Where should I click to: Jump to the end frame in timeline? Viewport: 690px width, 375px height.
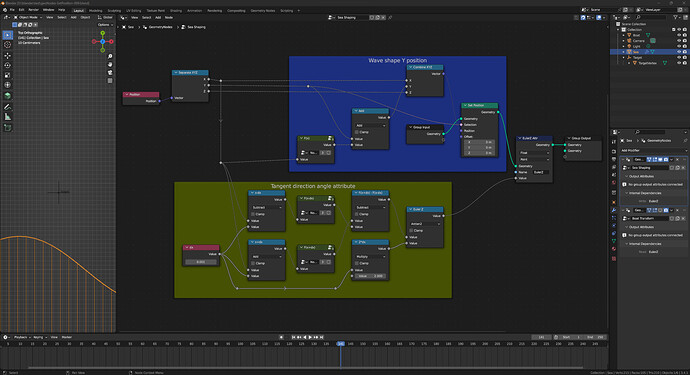coord(322,337)
